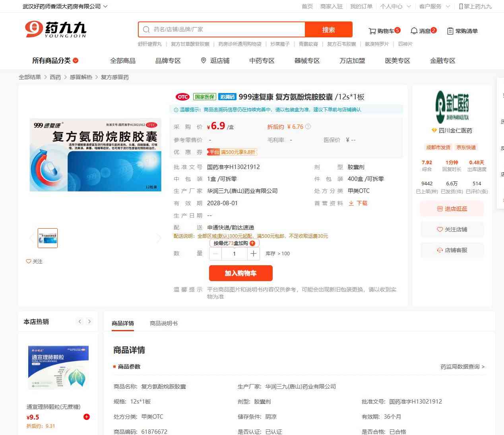The width and height of the screenshot is (504, 435).
Task: Click the search input field
Action: (227, 29)
